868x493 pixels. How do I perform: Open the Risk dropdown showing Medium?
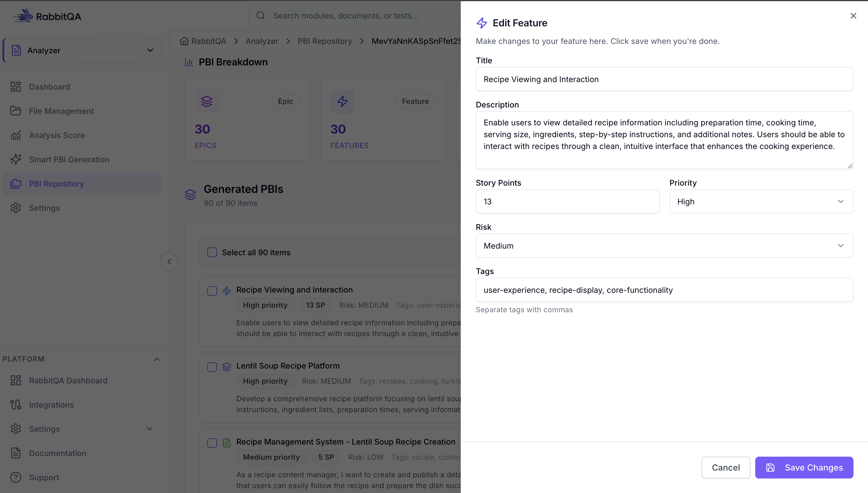pos(664,246)
